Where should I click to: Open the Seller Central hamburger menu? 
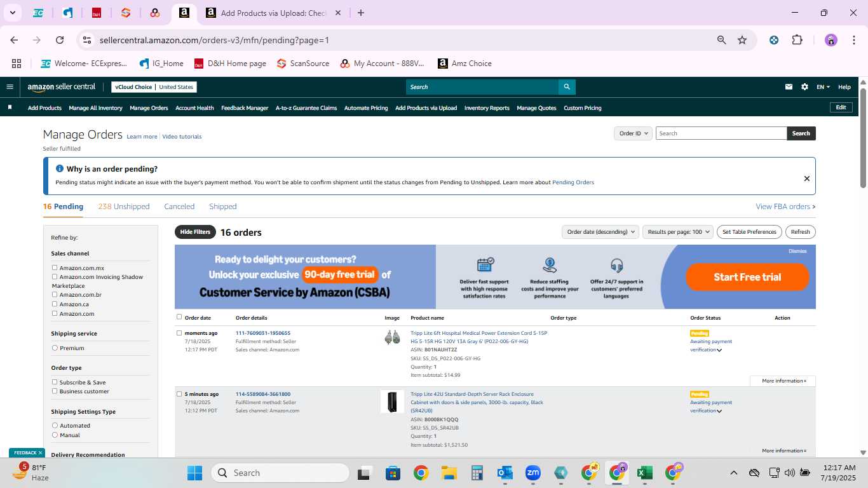(10, 87)
